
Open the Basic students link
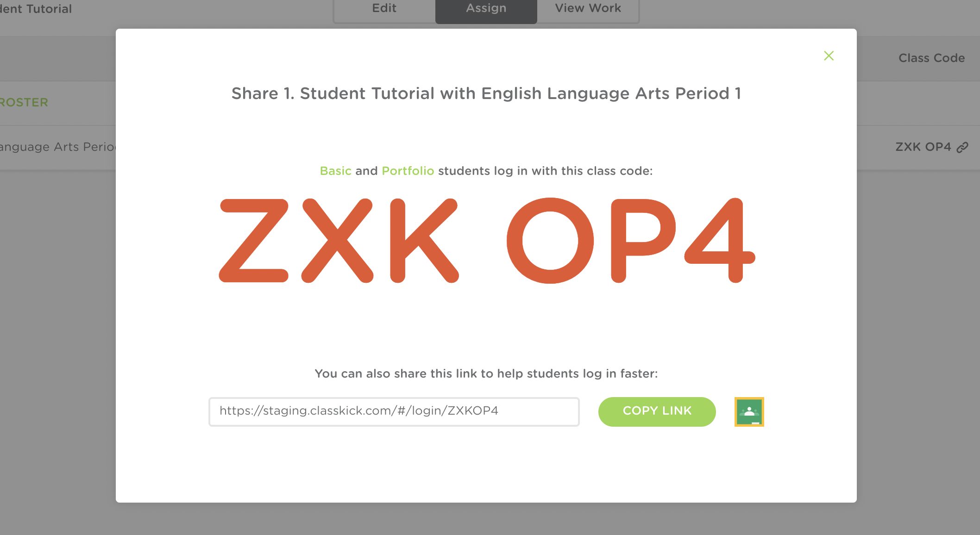point(335,171)
